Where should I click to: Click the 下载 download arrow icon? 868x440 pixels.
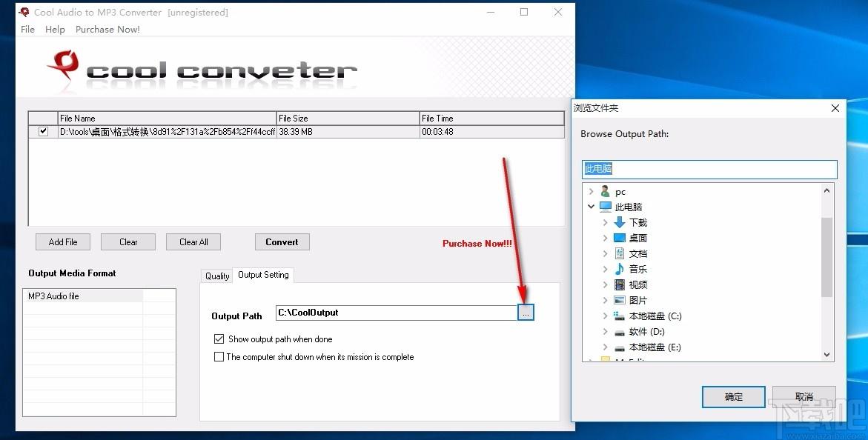click(x=620, y=222)
